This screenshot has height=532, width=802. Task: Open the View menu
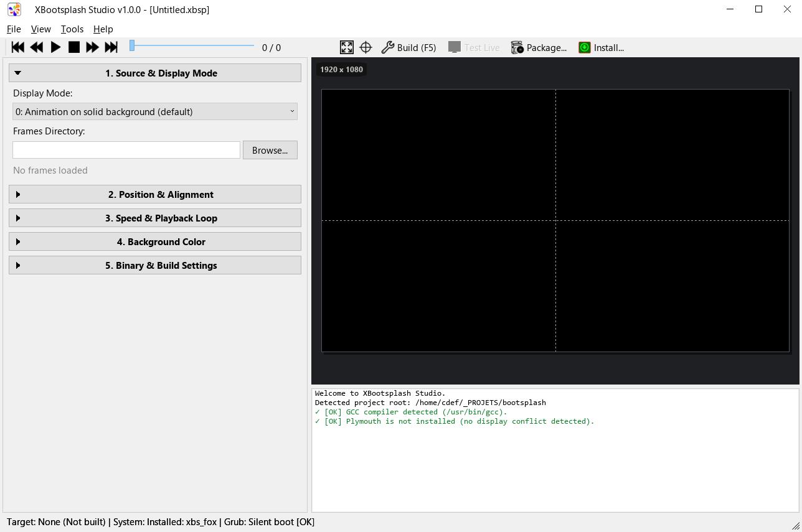tap(41, 29)
